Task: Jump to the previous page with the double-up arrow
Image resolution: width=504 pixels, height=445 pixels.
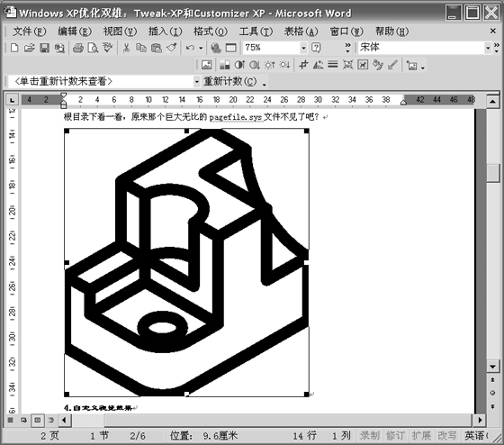Action: pos(492,380)
